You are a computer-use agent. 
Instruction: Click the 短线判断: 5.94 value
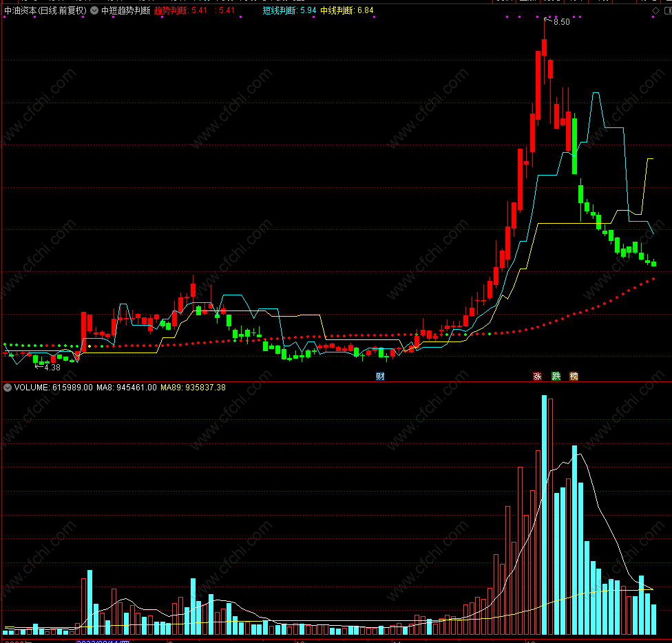pos(289,10)
